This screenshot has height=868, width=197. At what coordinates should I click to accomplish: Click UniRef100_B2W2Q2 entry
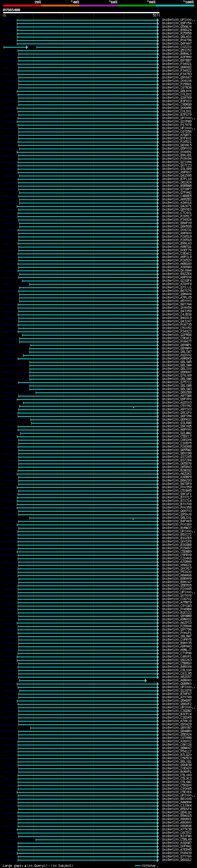pyautogui.click(x=176, y=470)
